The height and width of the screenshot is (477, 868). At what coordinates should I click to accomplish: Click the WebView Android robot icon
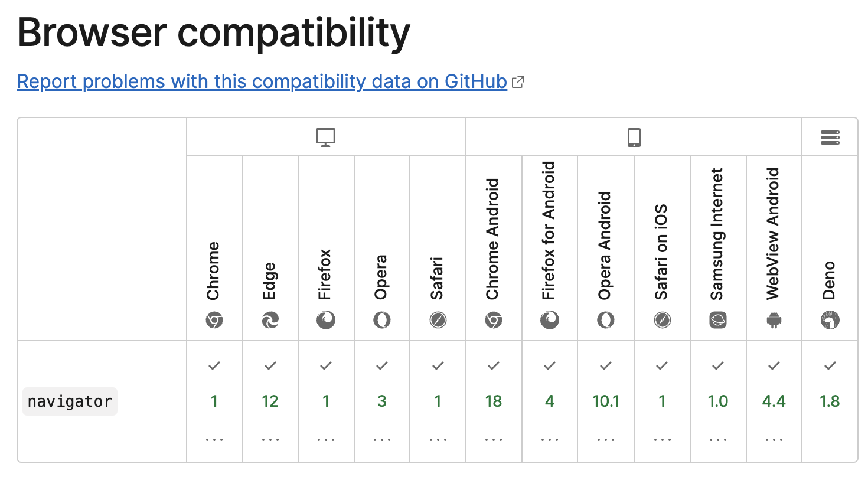[774, 321]
